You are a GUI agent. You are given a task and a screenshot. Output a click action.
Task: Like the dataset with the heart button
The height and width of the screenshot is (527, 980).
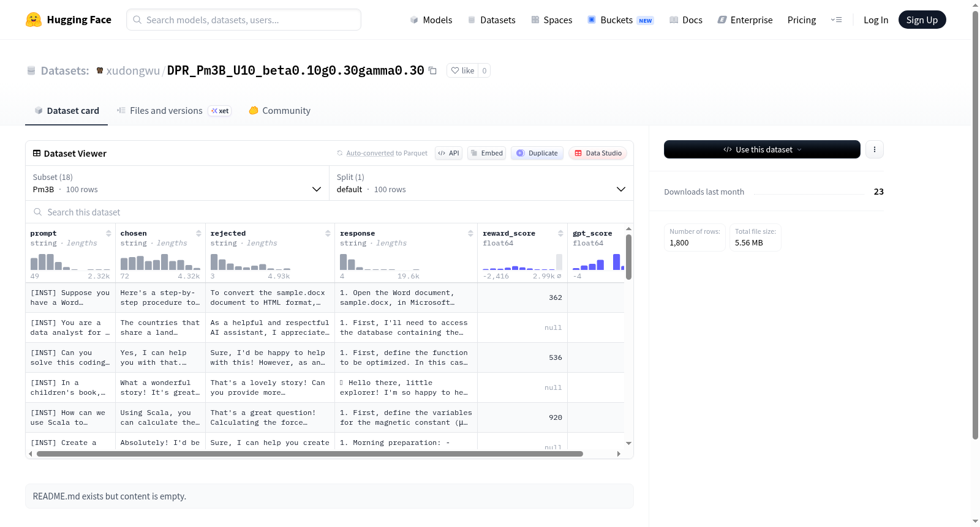pos(462,70)
